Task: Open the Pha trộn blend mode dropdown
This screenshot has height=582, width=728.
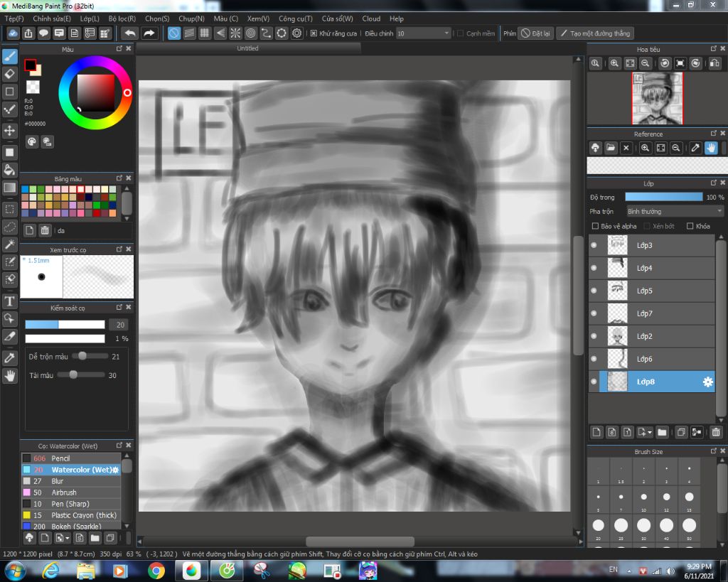Action: (x=675, y=212)
